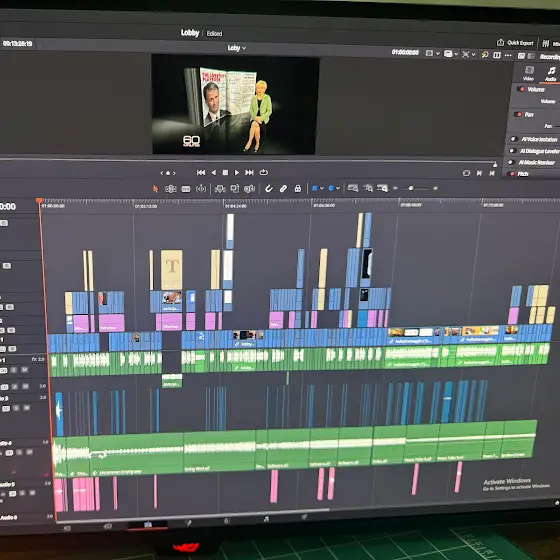Viewport: 560px width, 560px height.
Task: Open the Mixer panel icon
Action: [545, 44]
